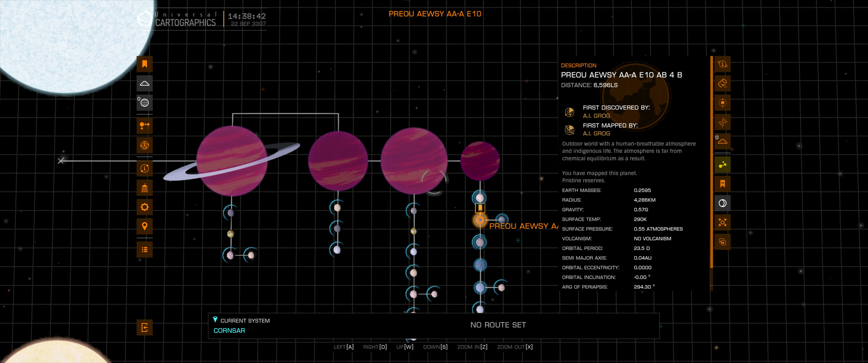Select the second pink gas giant

click(338, 161)
